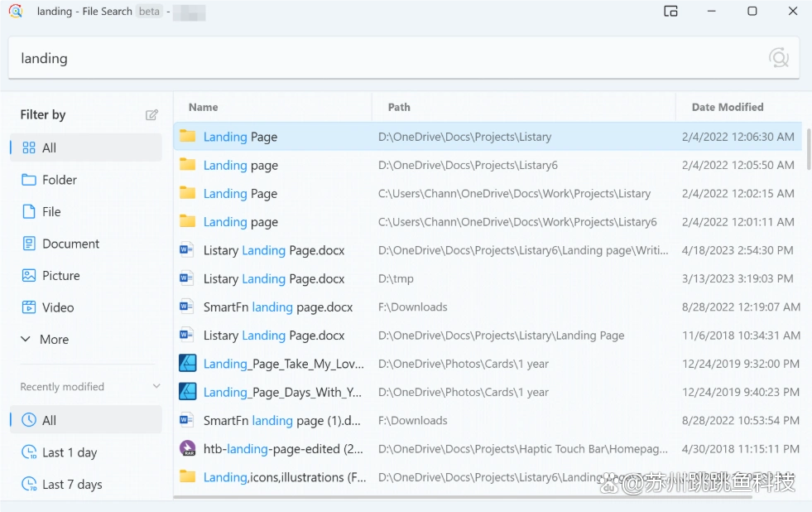Image resolution: width=812 pixels, height=512 pixels.
Task: Filter results by Video
Action: click(x=86, y=307)
